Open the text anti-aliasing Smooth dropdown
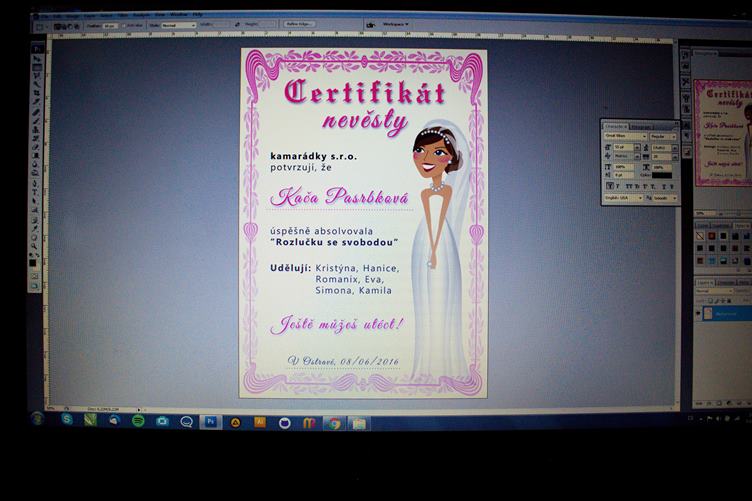 (x=665, y=198)
